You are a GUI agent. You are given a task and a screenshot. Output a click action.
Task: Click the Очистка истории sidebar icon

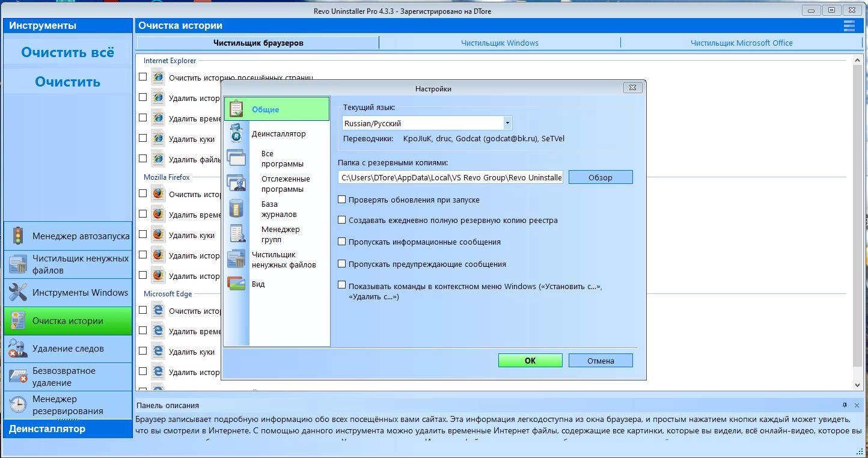coord(18,320)
